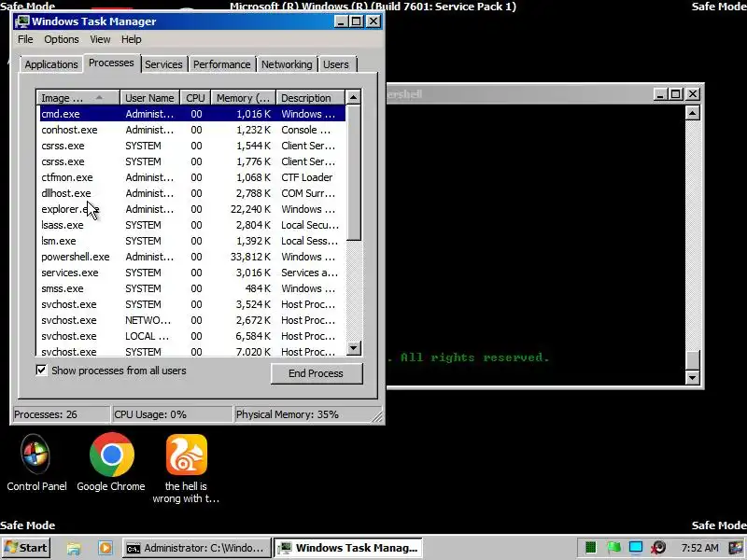The height and width of the screenshot is (560, 747).
Task: Open the Networking tab
Action: point(287,64)
